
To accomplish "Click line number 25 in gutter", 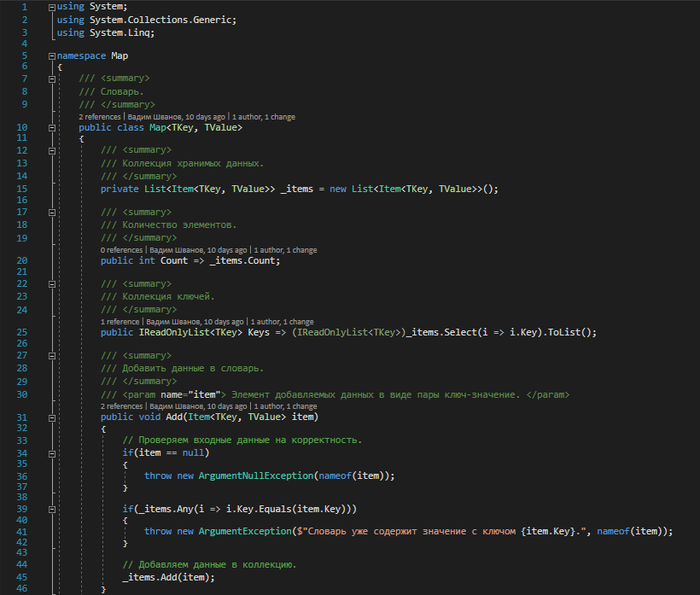I will [x=22, y=333].
